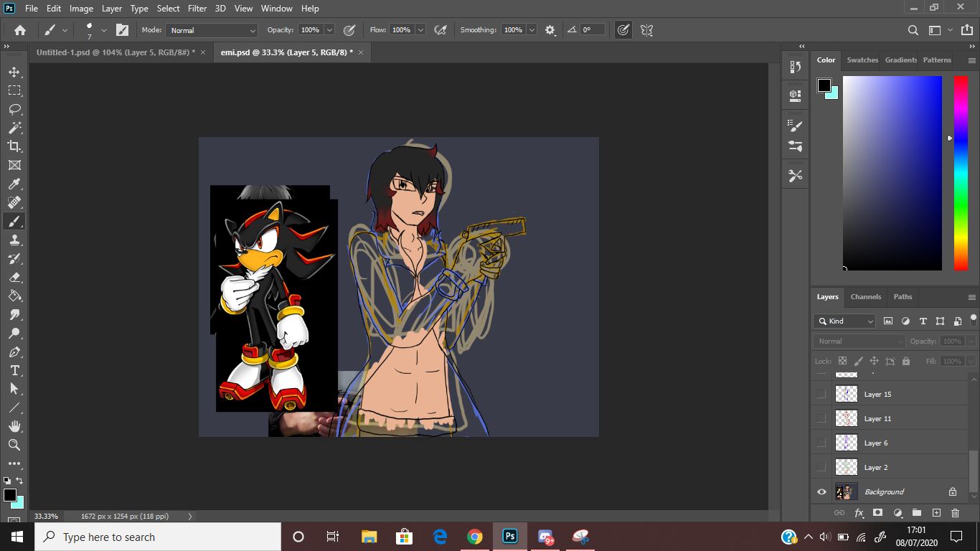Select the Move tool
This screenshot has height=551, width=980.
(14, 72)
